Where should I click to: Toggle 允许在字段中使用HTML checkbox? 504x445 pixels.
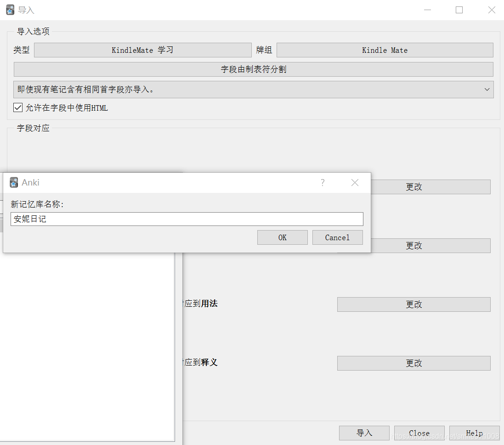tap(18, 107)
